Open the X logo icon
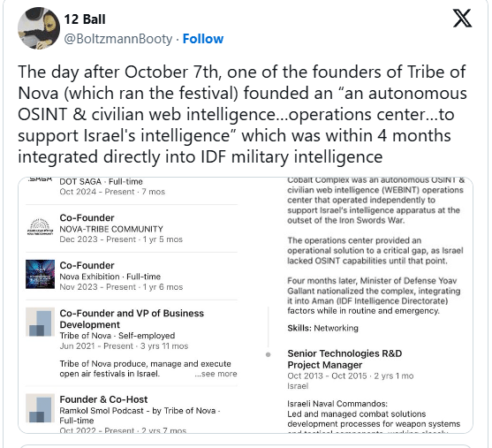Screen dimensions: 492x448 462,19
